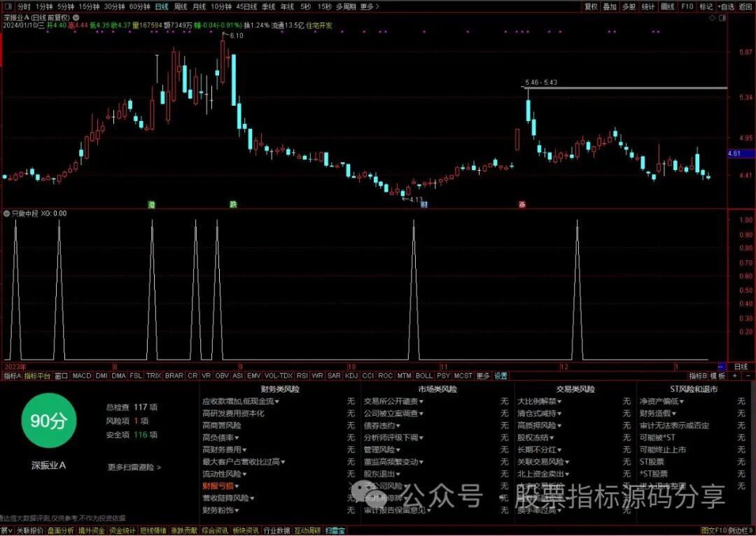The height and width of the screenshot is (536, 756).
Task: Click the 复权 button
Action: pyautogui.click(x=591, y=7)
